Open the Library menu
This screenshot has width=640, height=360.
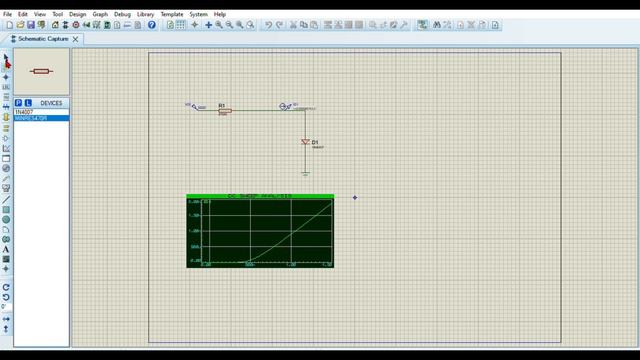point(145,14)
